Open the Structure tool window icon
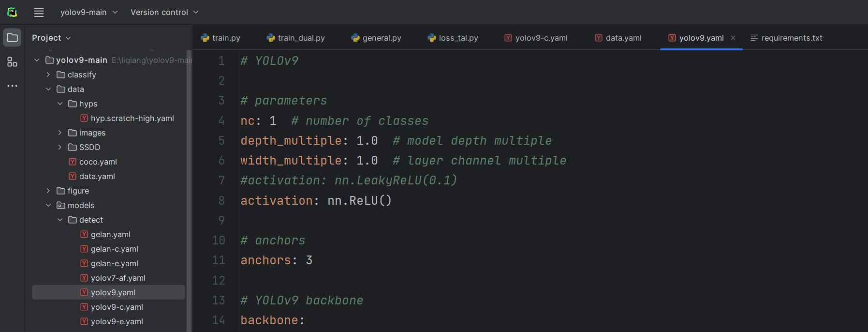The height and width of the screenshot is (332, 868). click(x=12, y=62)
